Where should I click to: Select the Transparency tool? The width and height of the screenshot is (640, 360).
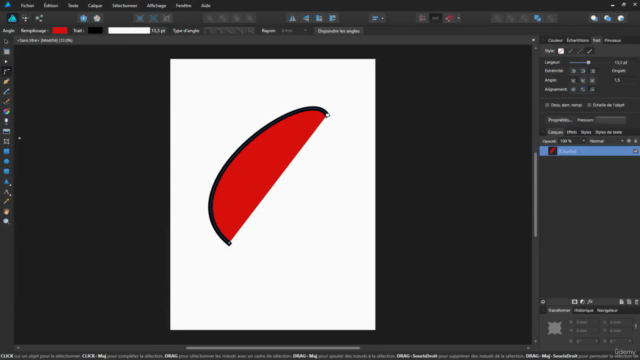point(6,122)
